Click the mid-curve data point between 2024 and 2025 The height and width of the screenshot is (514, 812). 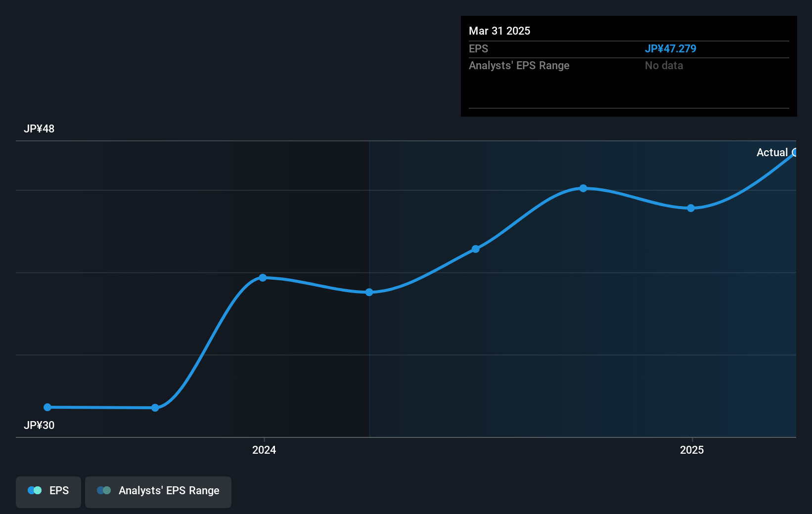coord(476,249)
